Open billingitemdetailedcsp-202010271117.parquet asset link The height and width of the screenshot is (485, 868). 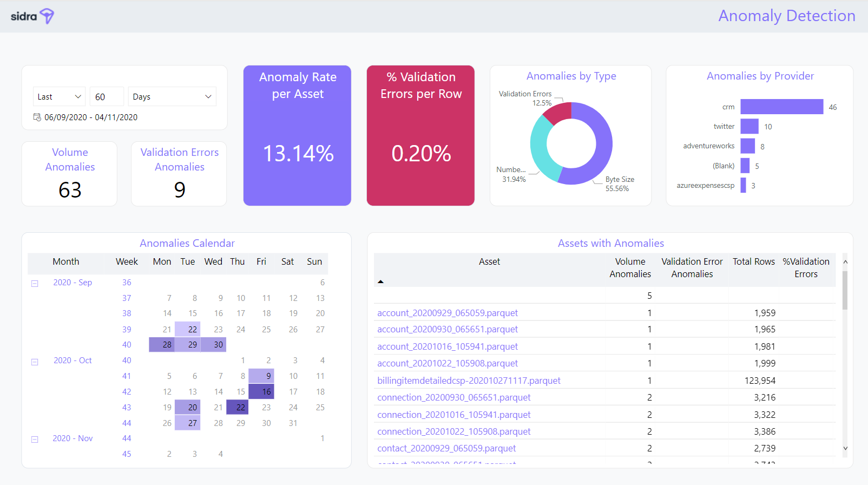[x=469, y=381]
